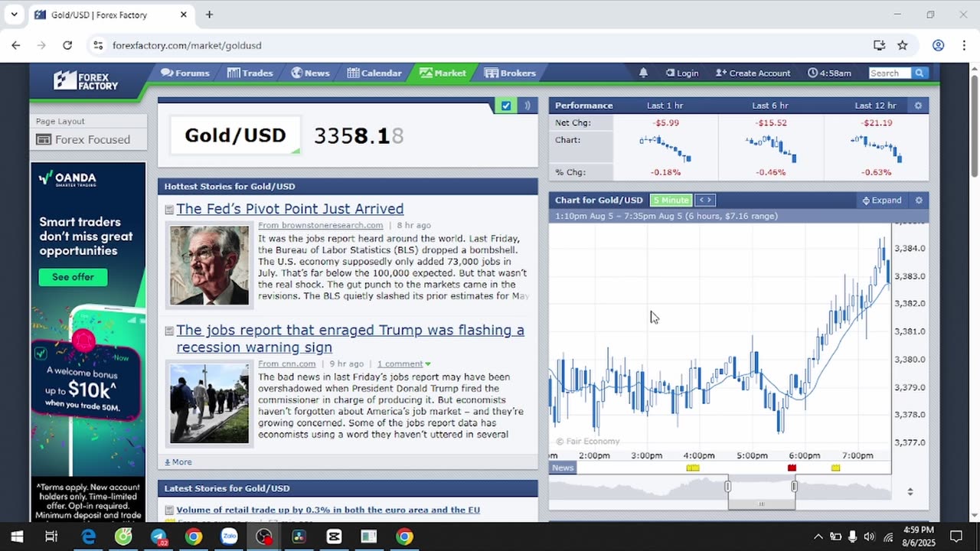
Task: Click Create Account link
Action: (x=753, y=73)
